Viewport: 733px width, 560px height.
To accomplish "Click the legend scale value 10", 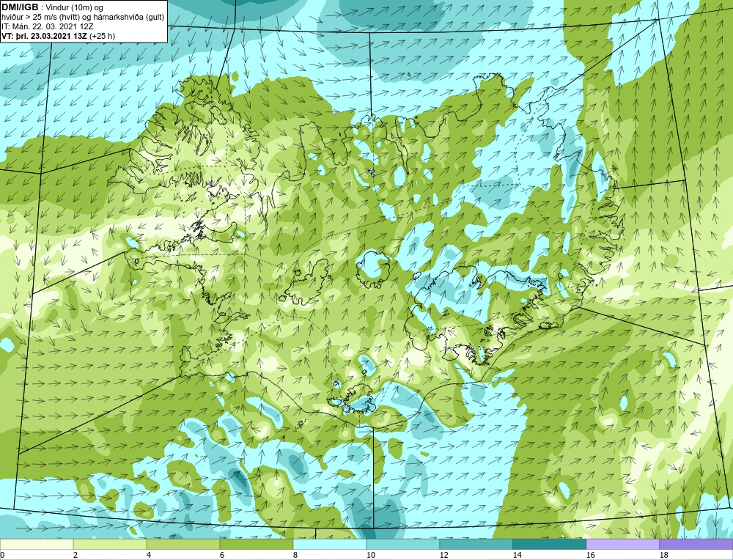I will point(370,555).
